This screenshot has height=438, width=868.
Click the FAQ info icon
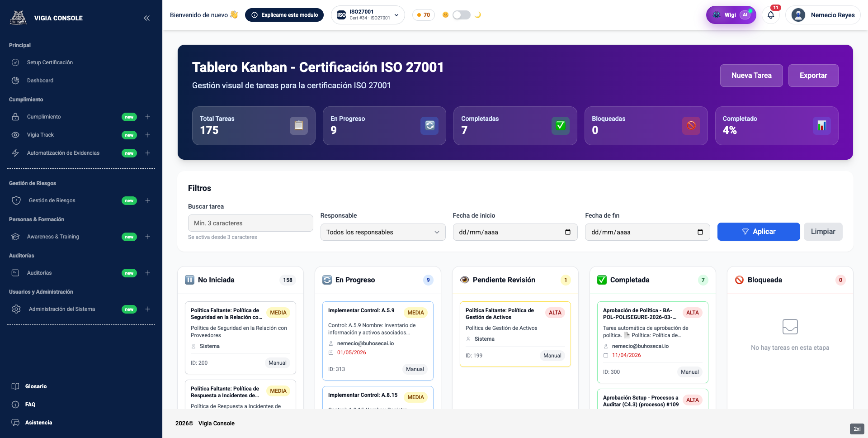pyautogui.click(x=15, y=405)
